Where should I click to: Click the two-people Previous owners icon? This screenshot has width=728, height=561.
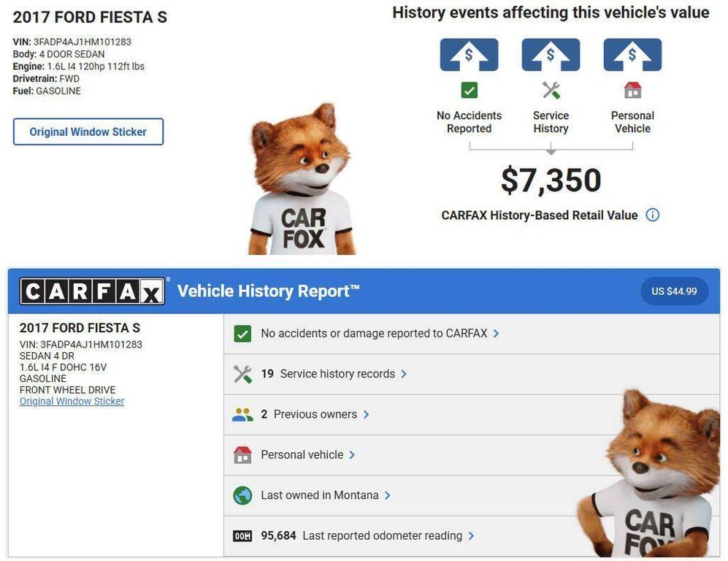coord(242,415)
